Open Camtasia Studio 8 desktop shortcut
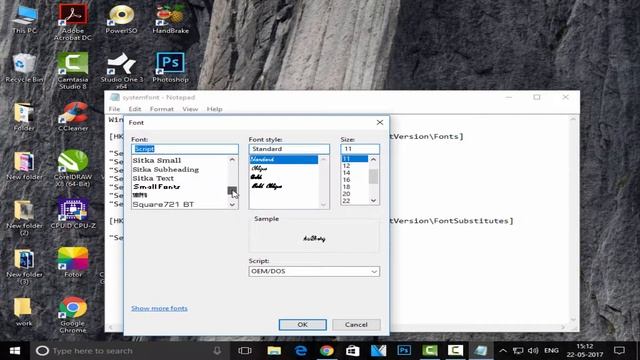Image resolution: width=640 pixels, height=360 pixels. point(73,71)
